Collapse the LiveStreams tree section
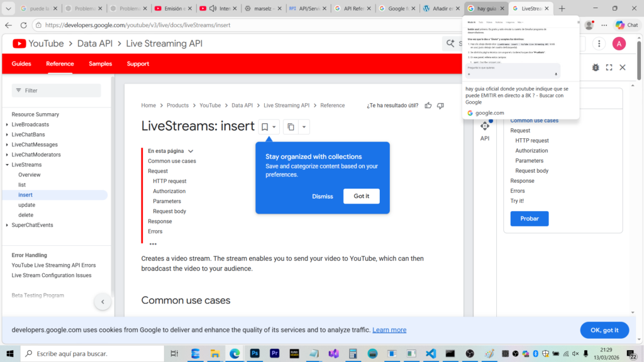The image size is (644, 362). 6,165
